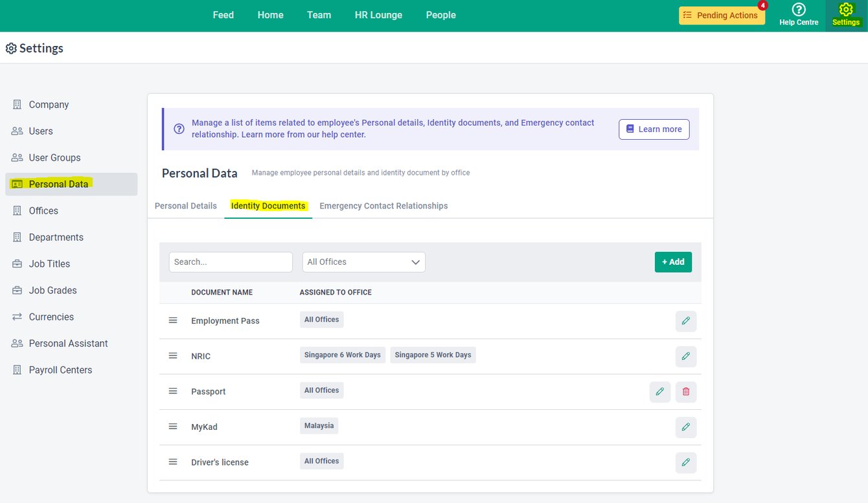The width and height of the screenshot is (868, 503).
Task: Click the Driver's license drag handle
Action: click(x=172, y=462)
